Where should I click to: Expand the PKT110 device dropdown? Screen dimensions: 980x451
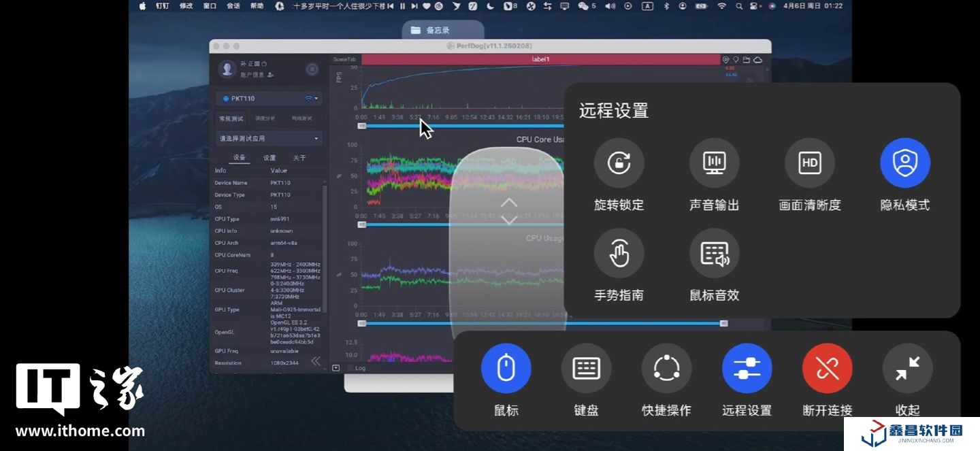(316, 99)
